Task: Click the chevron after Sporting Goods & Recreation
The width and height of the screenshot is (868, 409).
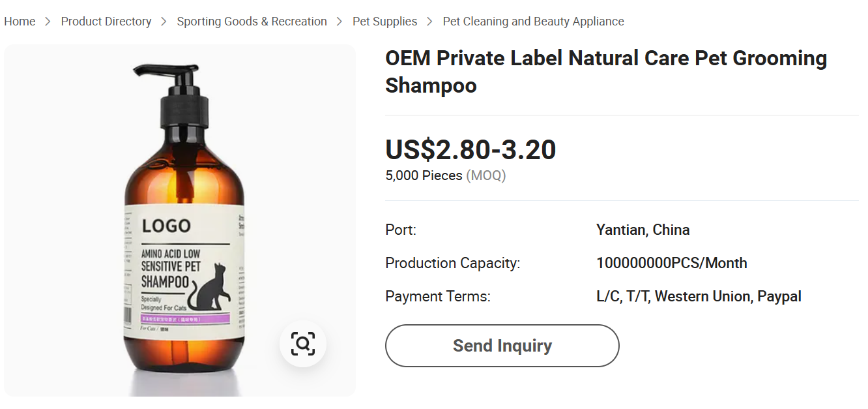Action: click(x=340, y=22)
